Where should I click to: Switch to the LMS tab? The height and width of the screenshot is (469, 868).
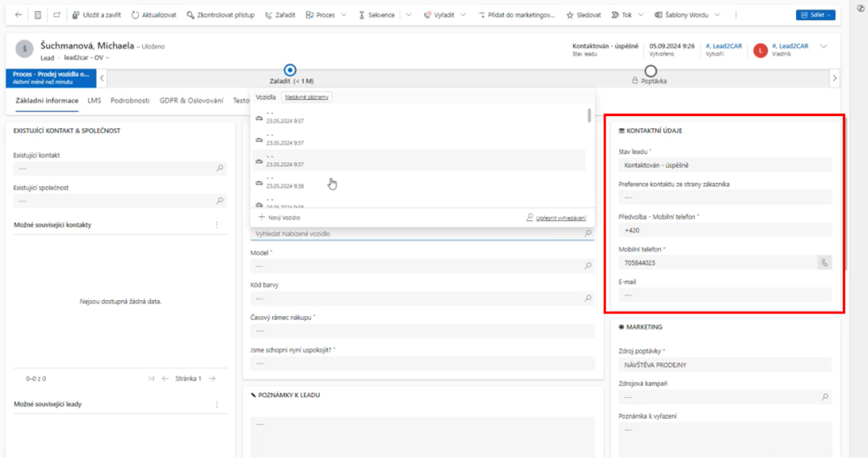tap(93, 100)
